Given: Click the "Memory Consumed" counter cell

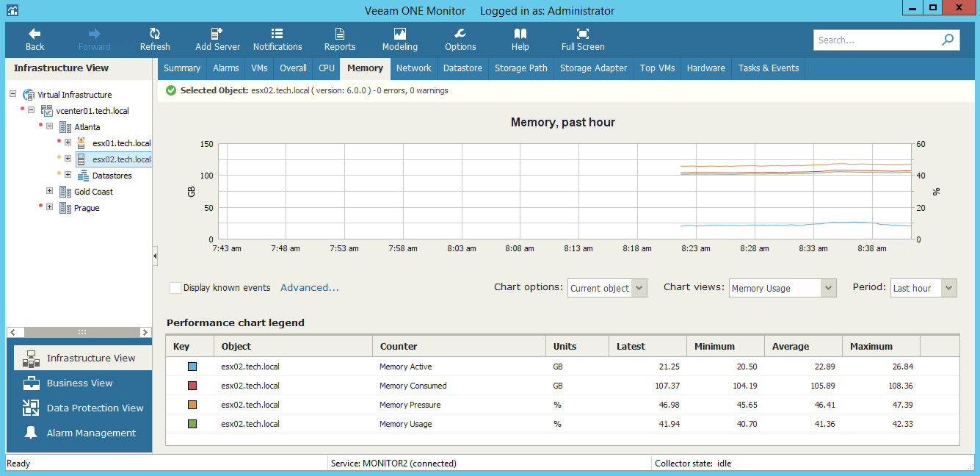Looking at the screenshot, I should pos(413,386).
